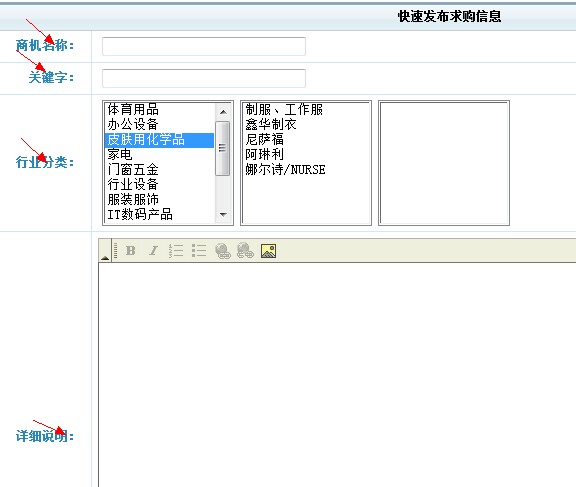Collapse the editor toolbar with the small triangle
This screenshot has width=576, height=487.
coord(105,258)
